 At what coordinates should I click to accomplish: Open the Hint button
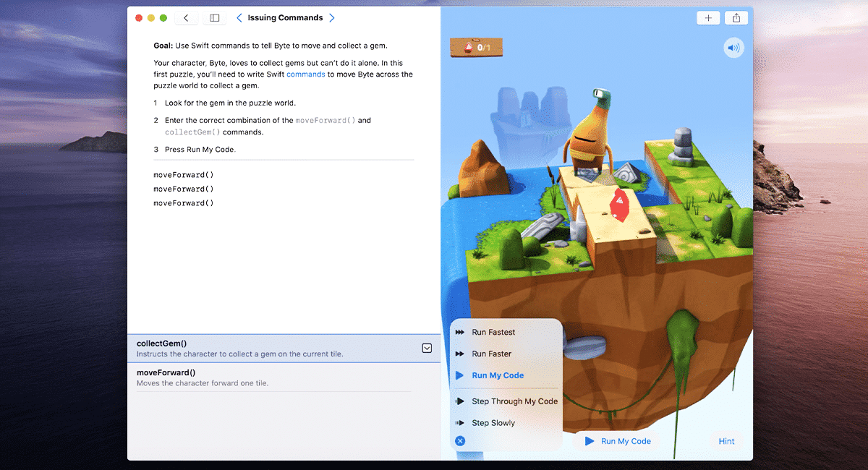point(726,441)
